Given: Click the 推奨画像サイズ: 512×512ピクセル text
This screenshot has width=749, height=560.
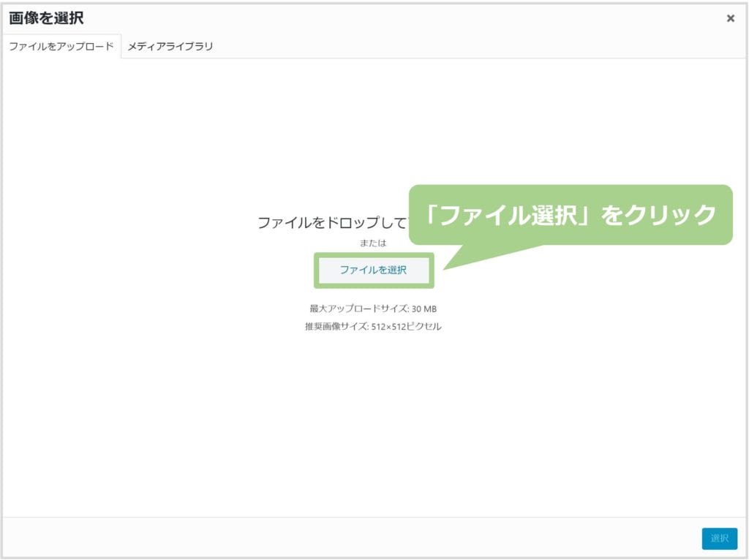Looking at the screenshot, I should (x=373, y=327).
